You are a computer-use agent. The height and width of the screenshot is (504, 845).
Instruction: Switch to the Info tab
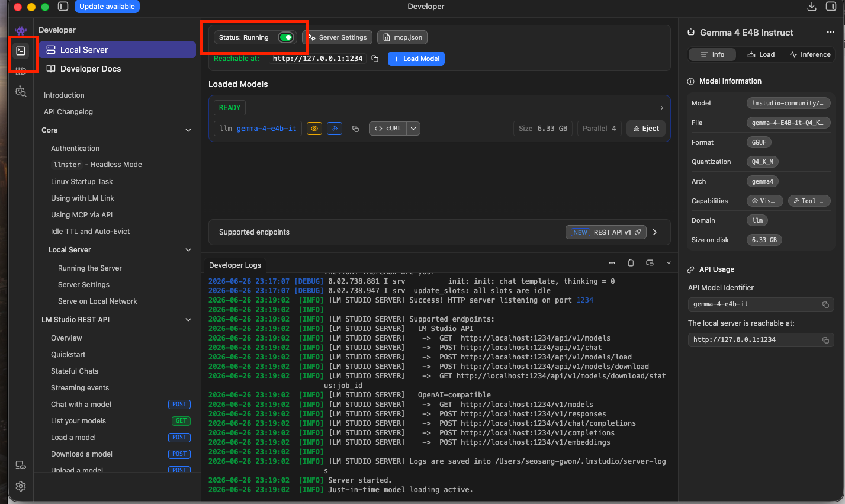click(712, 54)
